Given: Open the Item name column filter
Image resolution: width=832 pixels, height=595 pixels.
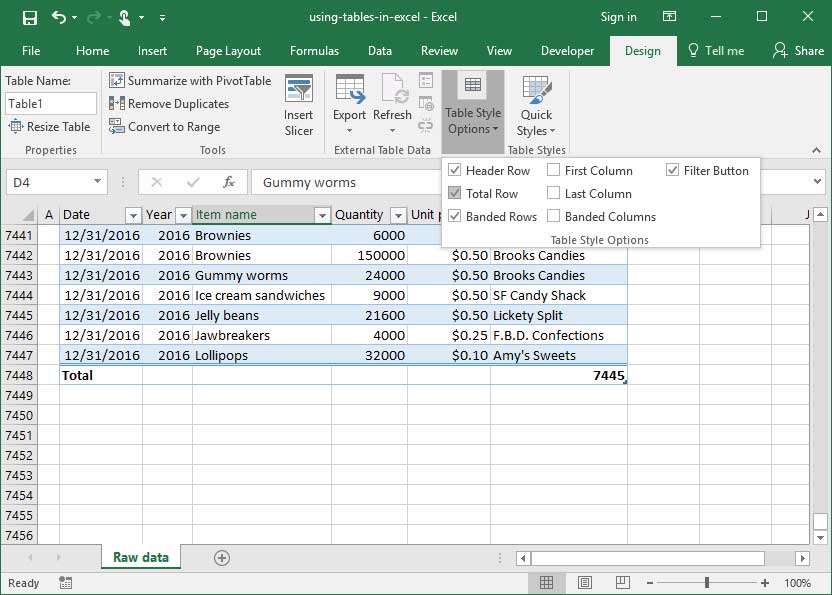Looking at the screenshot, I should pos(322,214).
